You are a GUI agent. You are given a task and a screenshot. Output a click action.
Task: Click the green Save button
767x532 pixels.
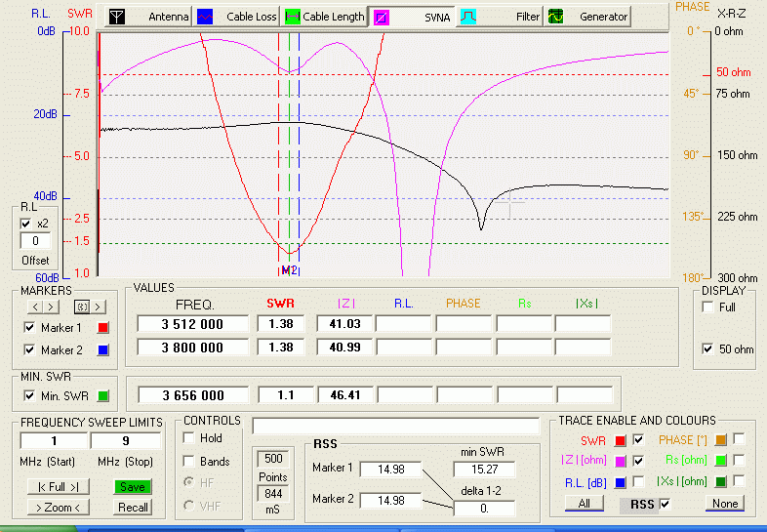132,487
